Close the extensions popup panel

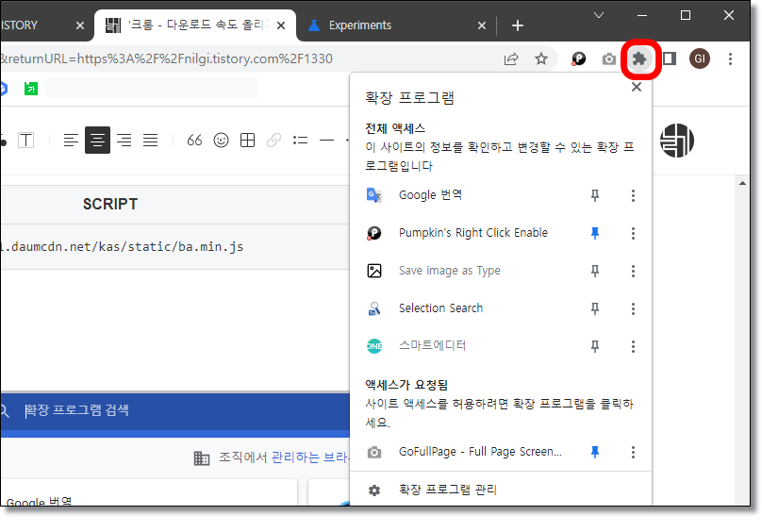point(637,87)
